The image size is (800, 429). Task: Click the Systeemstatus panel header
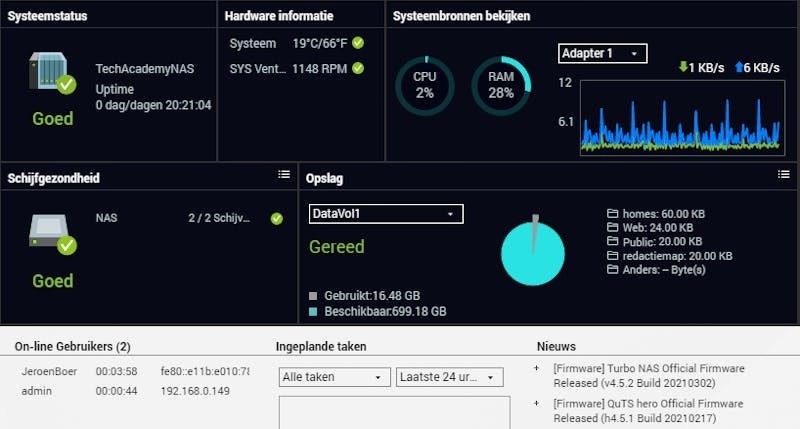tap(47, 16)
